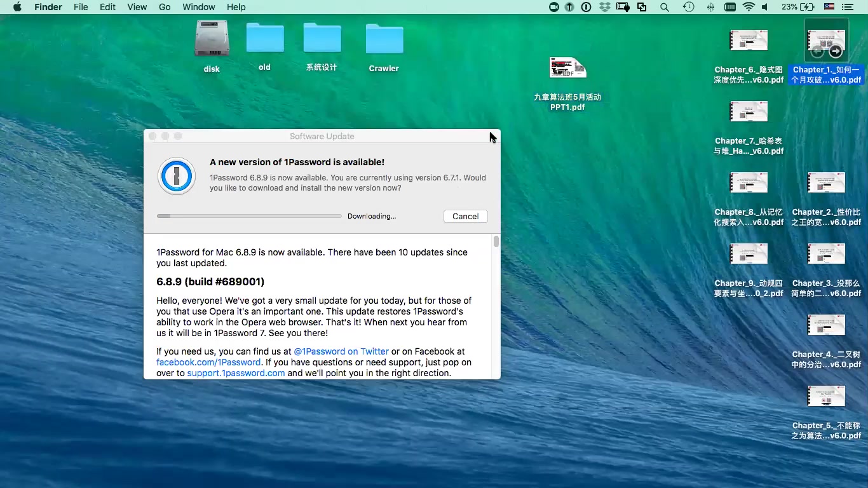This screenshot has height=488, width=868.
Task: Click the circled-arrow upload menu bar icon
Action: (570, 7)
